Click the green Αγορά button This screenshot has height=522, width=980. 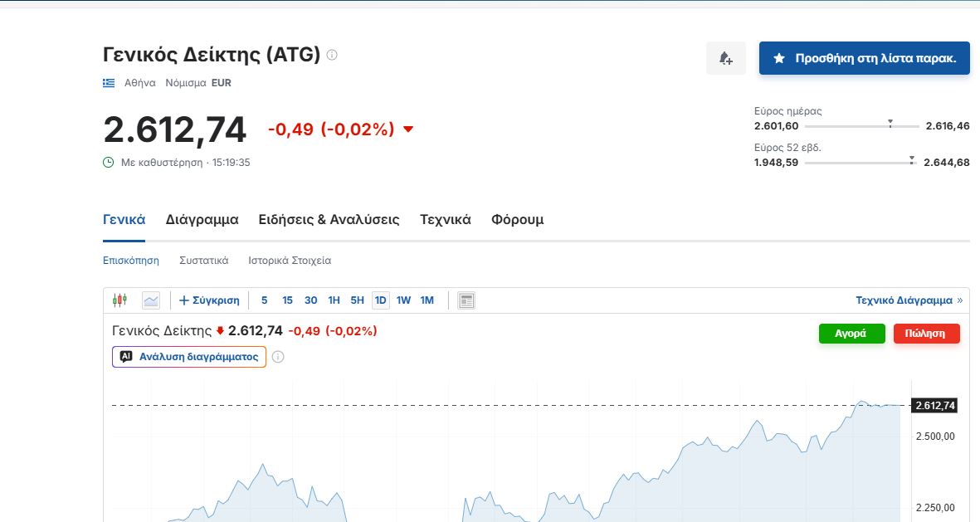852,334
